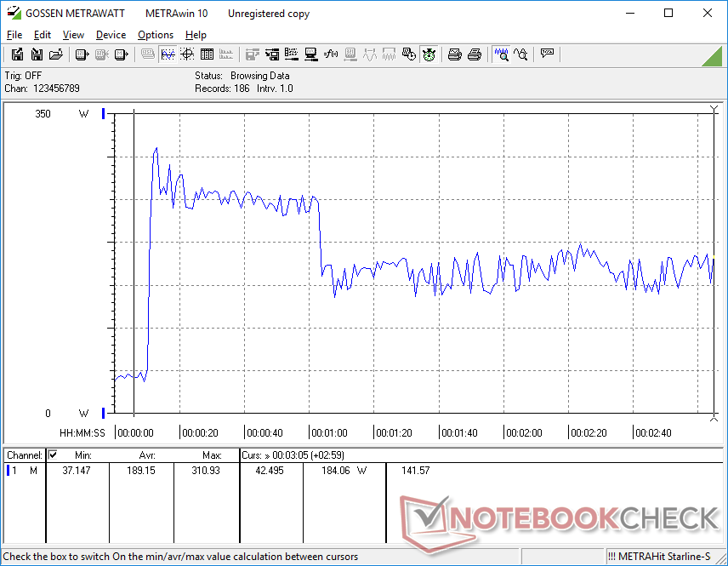Screen dimensions: 728x566
Task: Switch to the data table view icon
Action: coord(207,54)
